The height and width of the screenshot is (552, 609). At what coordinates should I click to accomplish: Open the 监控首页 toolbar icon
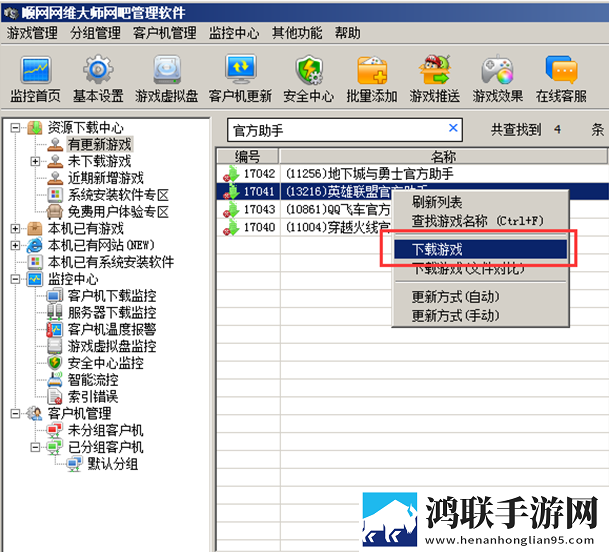click(35, 70)
